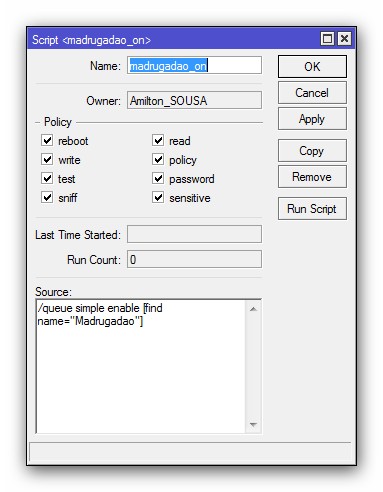Apply the script settings
Screen dimensions: 383x492
[x=312, y=119]
